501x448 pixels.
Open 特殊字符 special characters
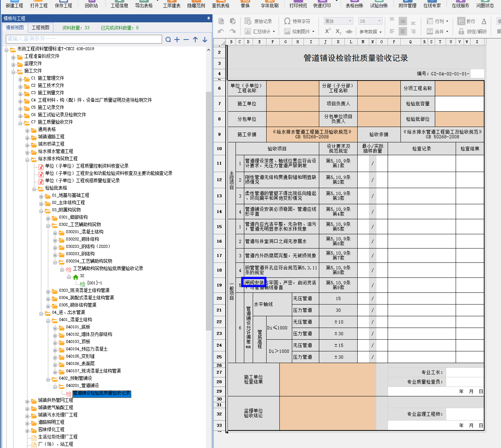pos(297,21)
